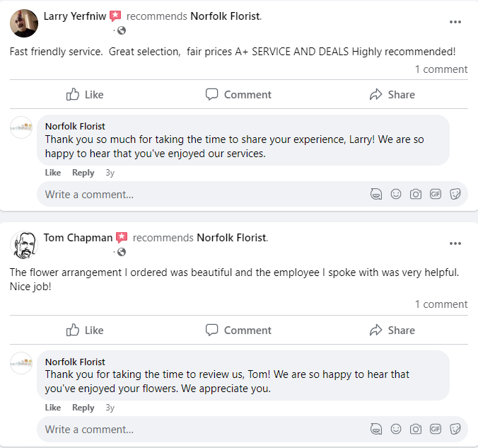
Task: Comment on Larry Yerfniw's recommendation post
Action: click(x=238, y=95)
